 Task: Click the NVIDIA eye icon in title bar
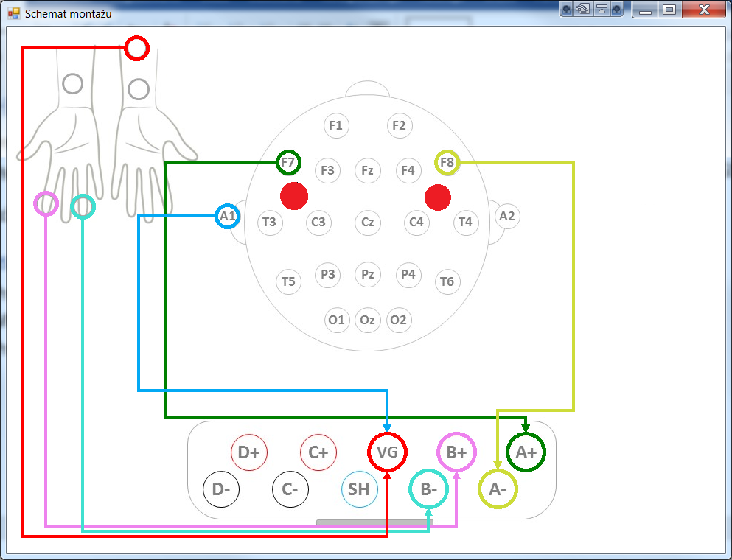coord(583,10)
